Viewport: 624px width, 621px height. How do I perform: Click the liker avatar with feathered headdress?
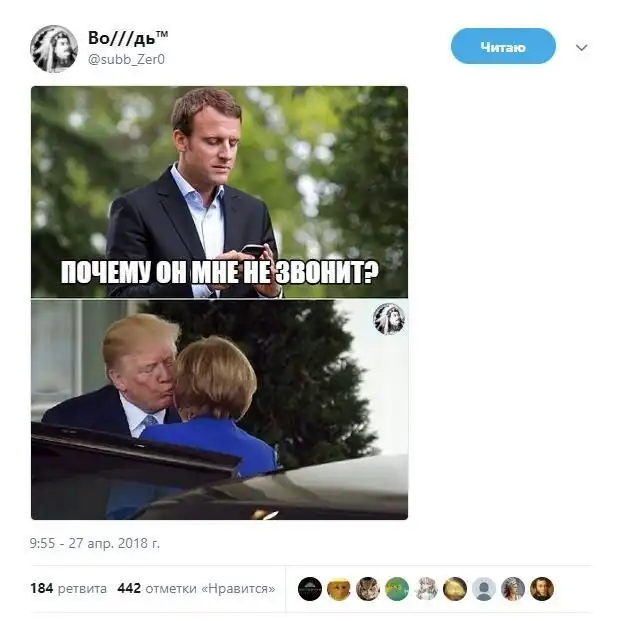pos(513,589)
